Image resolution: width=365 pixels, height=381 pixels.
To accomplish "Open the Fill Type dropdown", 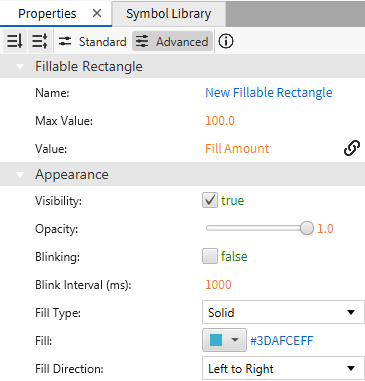I will pyautogui.click(x=283, y=312).
